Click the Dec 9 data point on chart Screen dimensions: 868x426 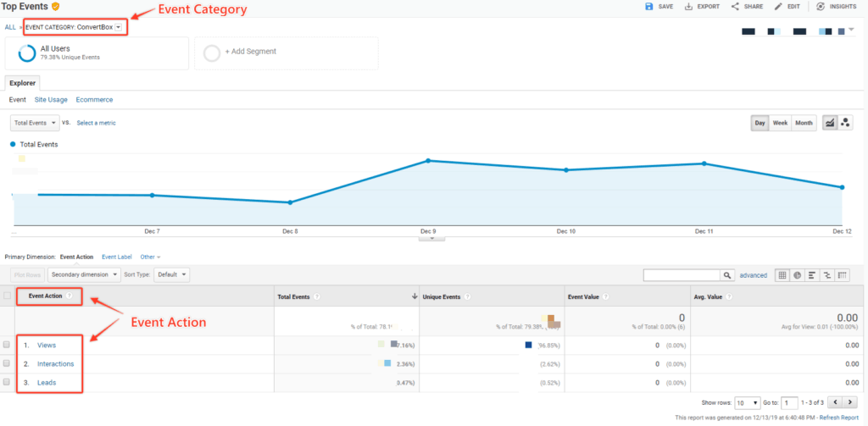point(428,160)
